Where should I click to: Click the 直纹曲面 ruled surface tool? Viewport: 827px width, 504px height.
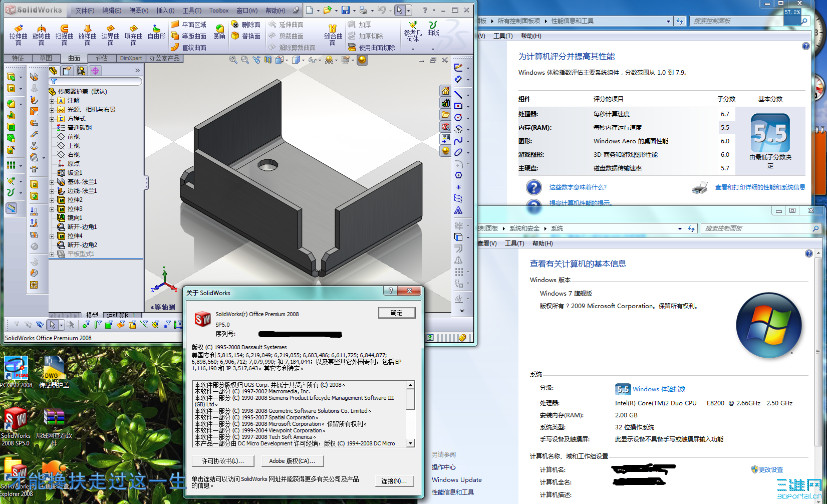pyautogui.click(x=188, y=48)
